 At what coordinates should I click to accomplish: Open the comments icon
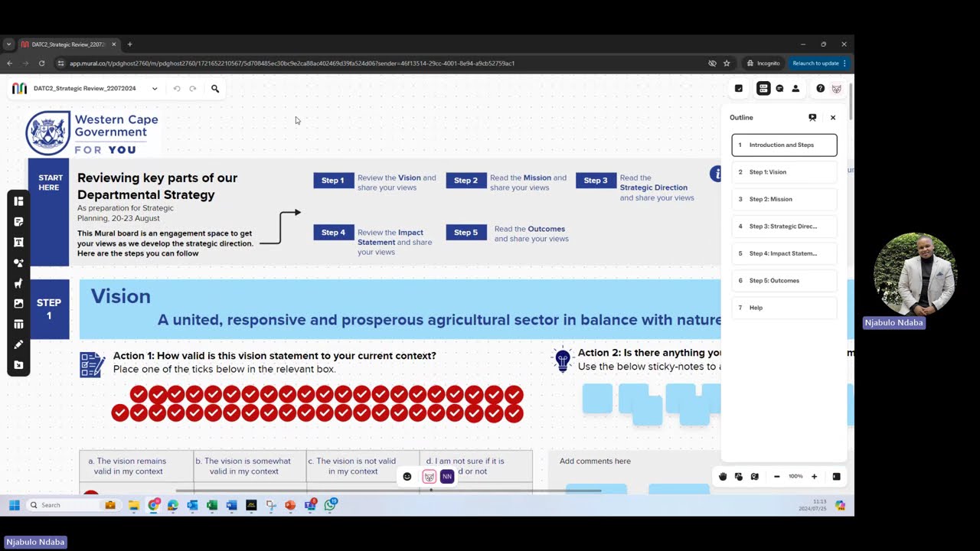[779, 89]
